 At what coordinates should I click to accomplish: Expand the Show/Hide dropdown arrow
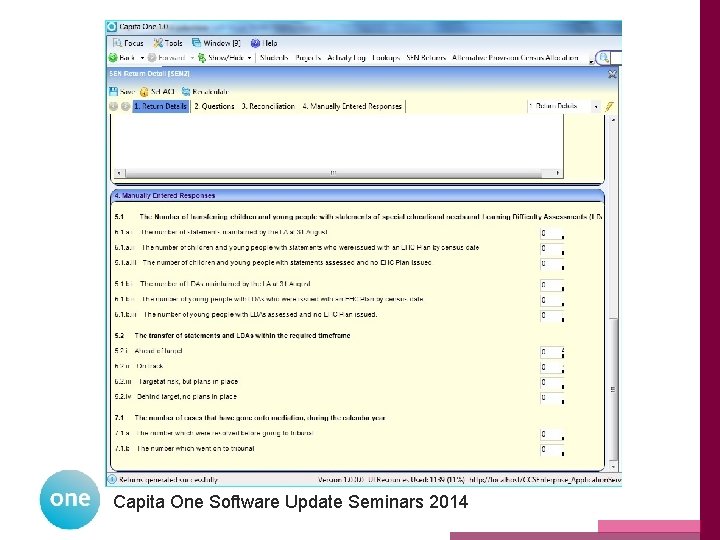[249, 58]
